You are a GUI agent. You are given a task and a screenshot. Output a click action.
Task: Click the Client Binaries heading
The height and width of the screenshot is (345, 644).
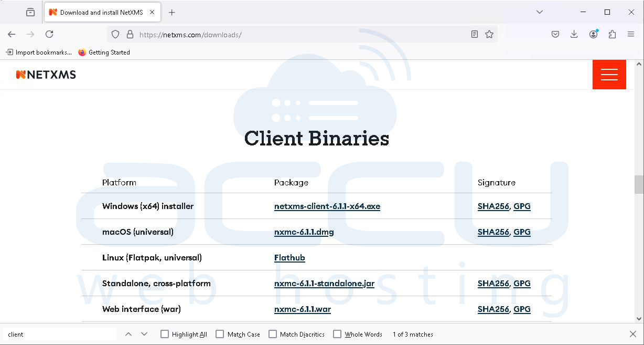(317, 139)
